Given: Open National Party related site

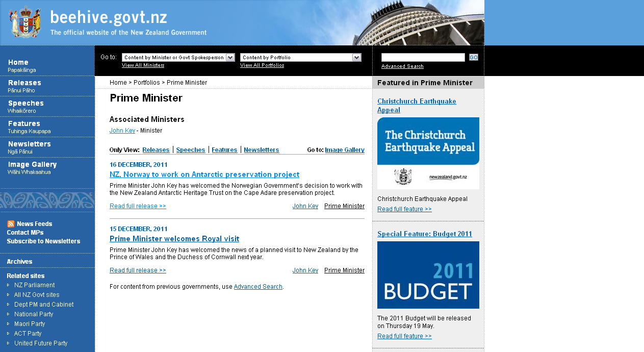Looking at the screenshot, I should coord(34,314).
